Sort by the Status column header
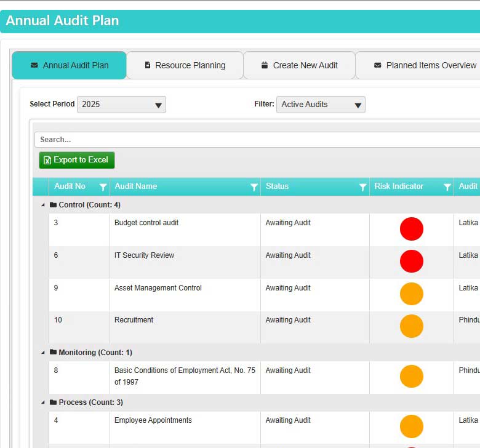Image resolution: width=480 pixels, height=448 pixels. coord(277,186)
